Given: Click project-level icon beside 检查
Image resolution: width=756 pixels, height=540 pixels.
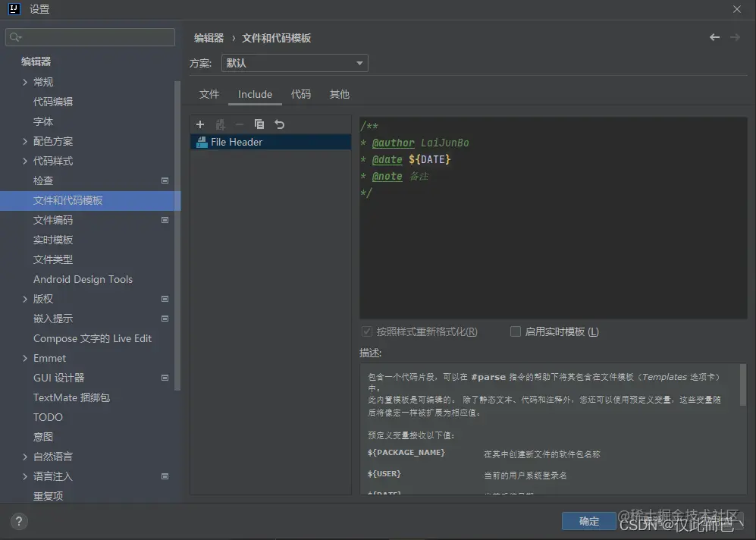Looking at the screenshot, I should (165, 181).
